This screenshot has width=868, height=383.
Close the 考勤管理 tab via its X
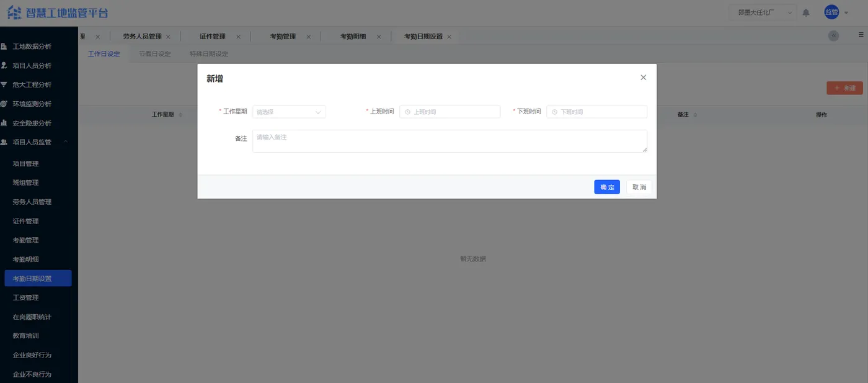[308, 37]
